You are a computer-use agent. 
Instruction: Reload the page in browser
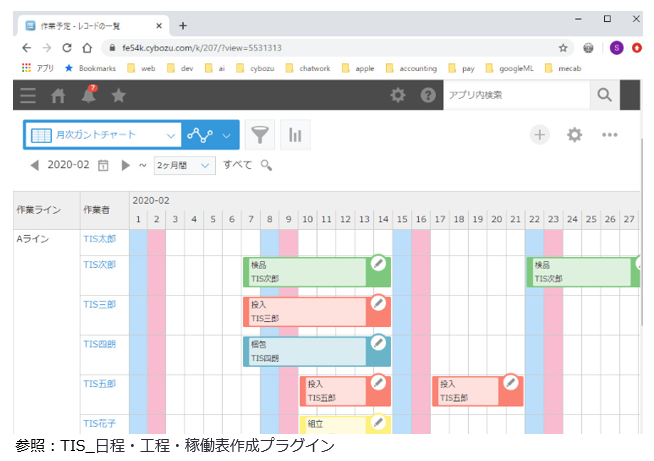67,48
